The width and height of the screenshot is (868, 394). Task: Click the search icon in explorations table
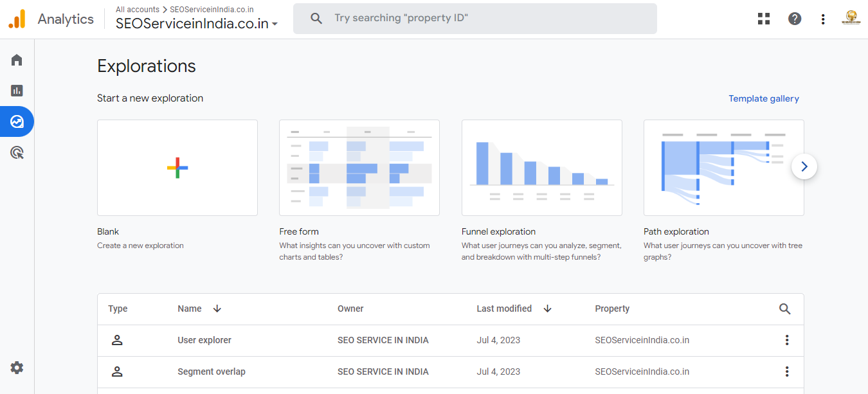784,309
